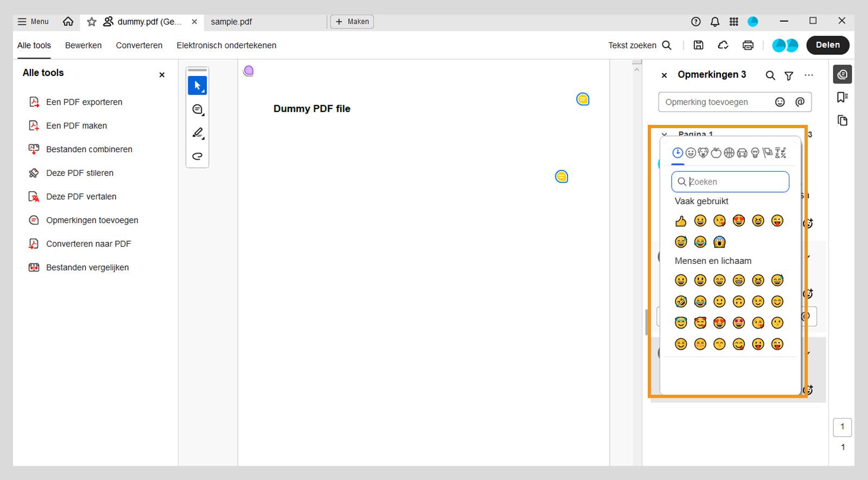This screenshot has width=868, height=480.
Task: Toggle star favorite for dummy.pdf
Action: (92, 22)
